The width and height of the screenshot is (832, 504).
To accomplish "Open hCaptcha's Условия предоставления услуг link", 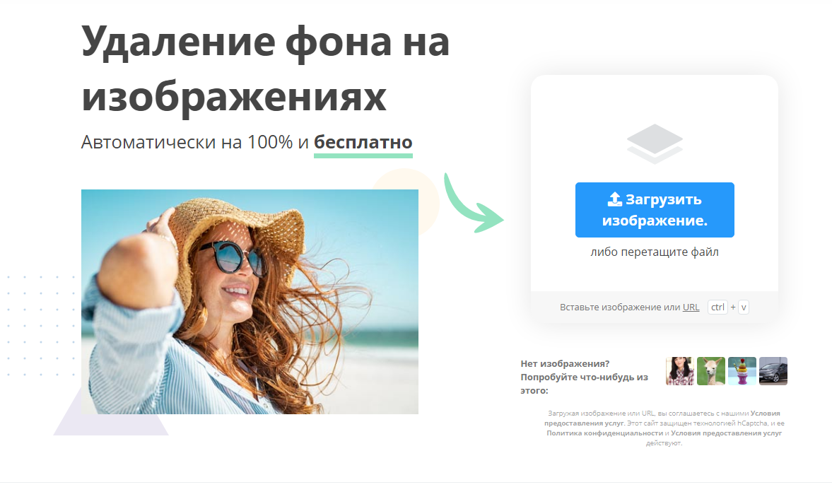I will point(727,433).
